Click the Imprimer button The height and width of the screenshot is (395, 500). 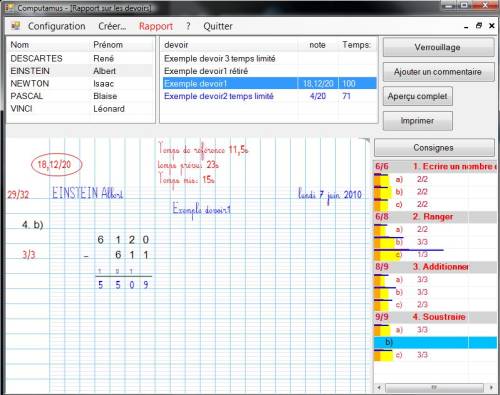coord(417,121)
